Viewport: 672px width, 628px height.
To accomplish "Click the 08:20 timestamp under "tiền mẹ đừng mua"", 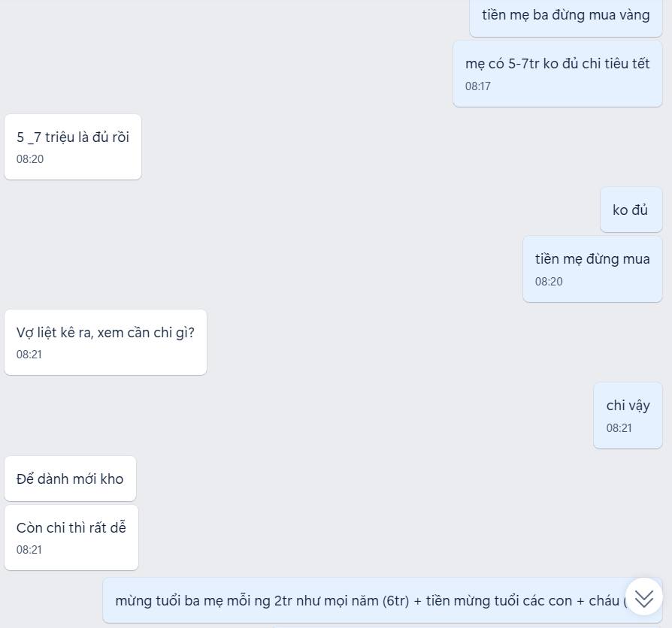I will tap(549, 282).
